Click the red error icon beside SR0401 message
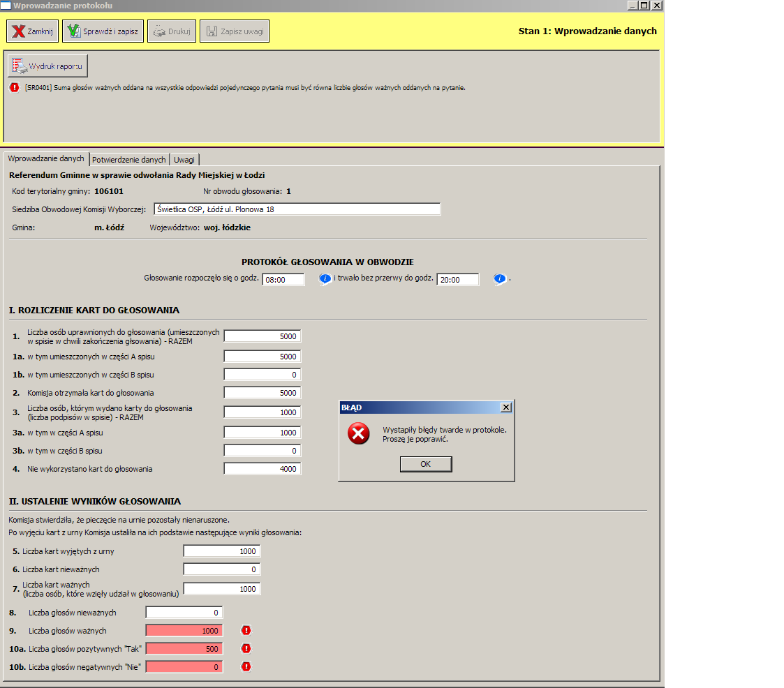This screenshot has height=688, width=784. [x=15, y=87]
